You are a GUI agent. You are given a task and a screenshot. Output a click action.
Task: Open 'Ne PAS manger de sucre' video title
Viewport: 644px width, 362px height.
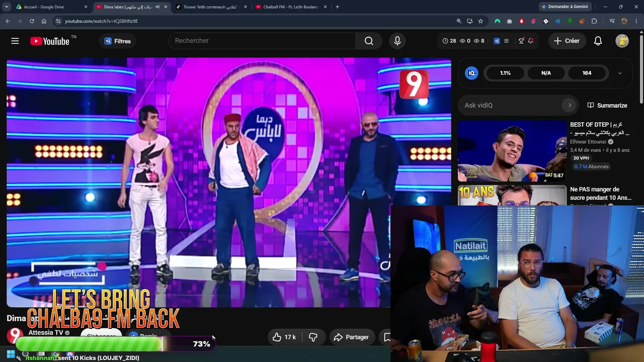click(x=601, y=194)
